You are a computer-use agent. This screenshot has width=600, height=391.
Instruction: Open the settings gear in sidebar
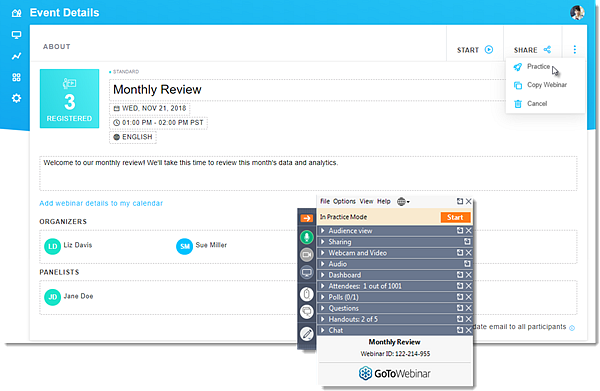click(x=16, y=98)
